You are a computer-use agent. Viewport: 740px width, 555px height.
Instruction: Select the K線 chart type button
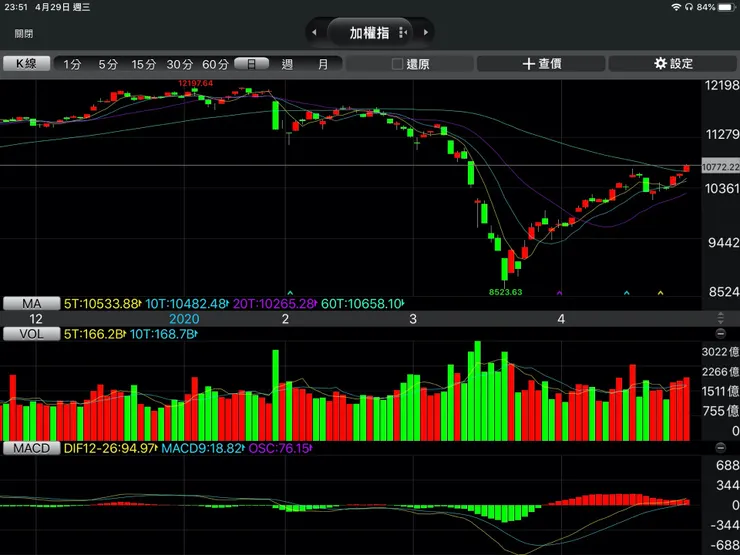(x=26, y=64)
